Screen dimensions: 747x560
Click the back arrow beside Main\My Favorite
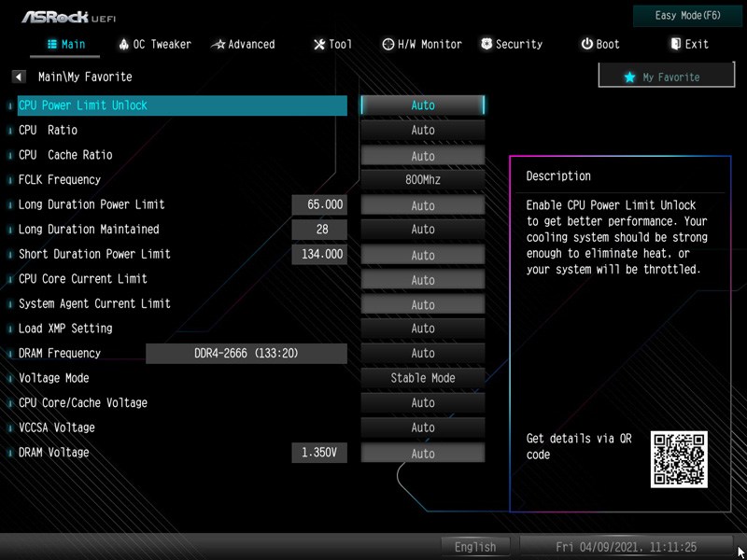click(x=19, y=77)
